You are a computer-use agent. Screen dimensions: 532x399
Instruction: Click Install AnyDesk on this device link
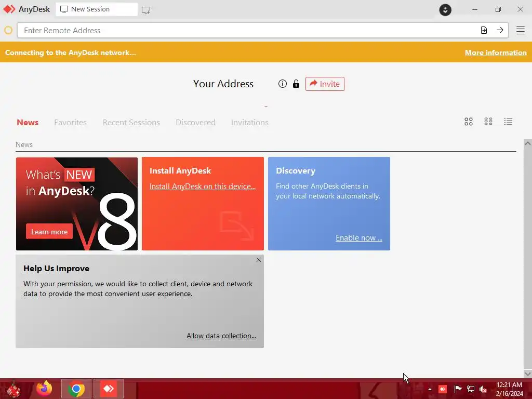(x=203, y=187)
